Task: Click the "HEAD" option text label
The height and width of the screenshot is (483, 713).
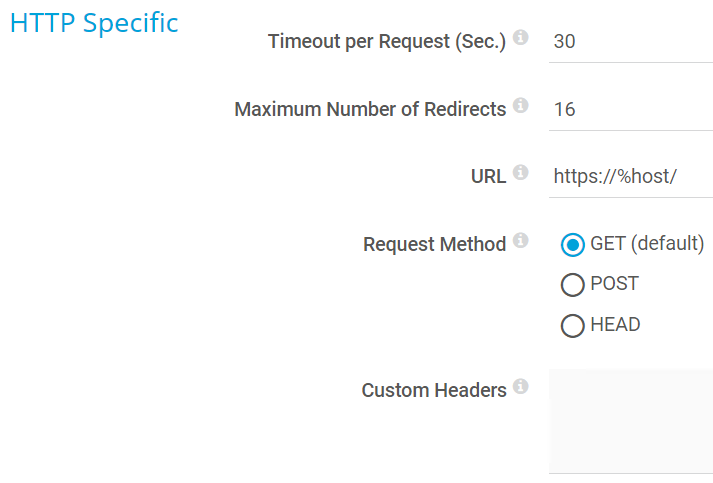Action: tap(615, 325)
